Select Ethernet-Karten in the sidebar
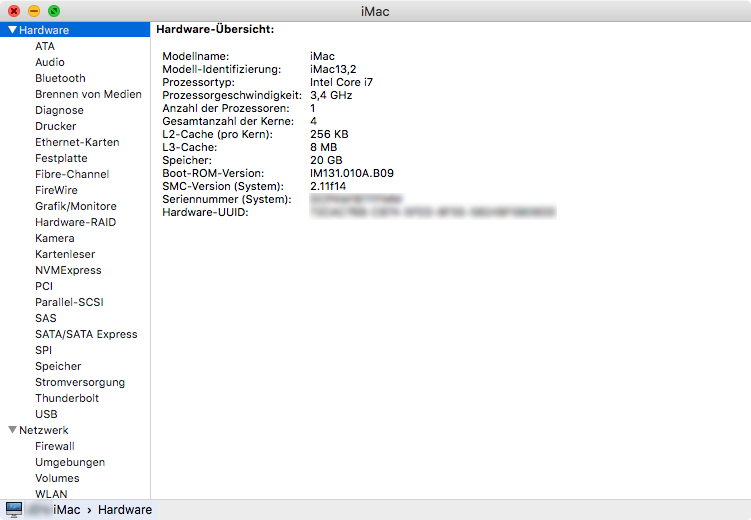Viewport: 751px width, 520px height. (x=77, y=142)
